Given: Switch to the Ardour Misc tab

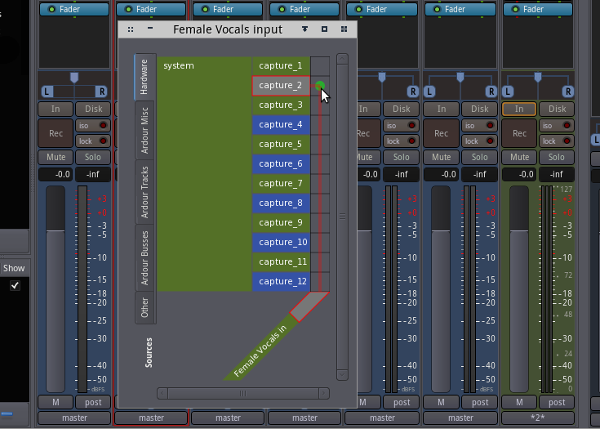Looking at the screenshot, I should [x=145, y=130].
